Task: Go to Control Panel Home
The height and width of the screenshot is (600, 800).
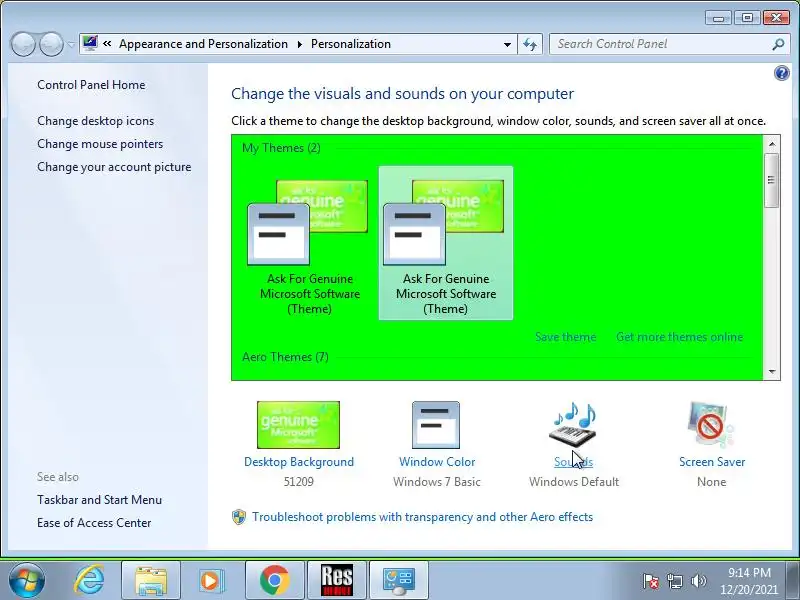Action: coord(91,85)
